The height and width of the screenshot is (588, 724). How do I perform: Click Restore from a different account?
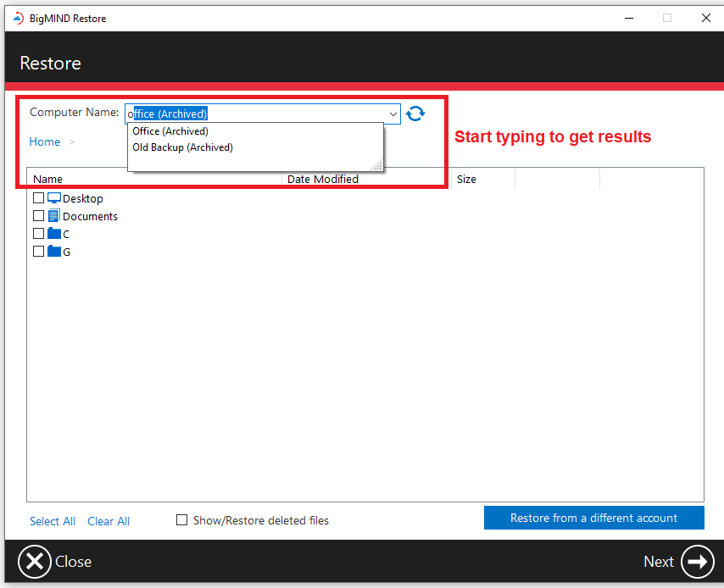[593, 518]
